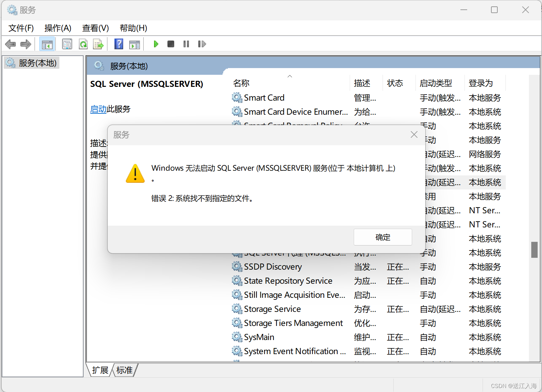Screen dimensions: 542x392
Task: Click the SQL Server (MSSQLSERVER) heading
Action: [x=147, y=84]
